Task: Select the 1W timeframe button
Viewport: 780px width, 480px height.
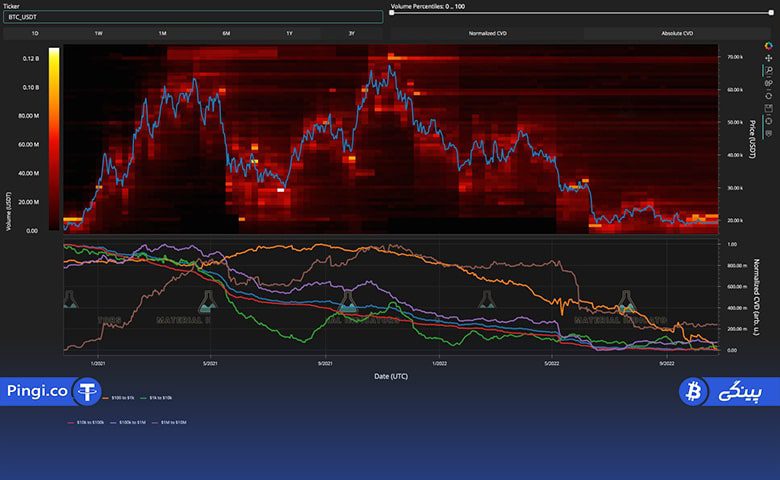Action: [x=98, y=33]
